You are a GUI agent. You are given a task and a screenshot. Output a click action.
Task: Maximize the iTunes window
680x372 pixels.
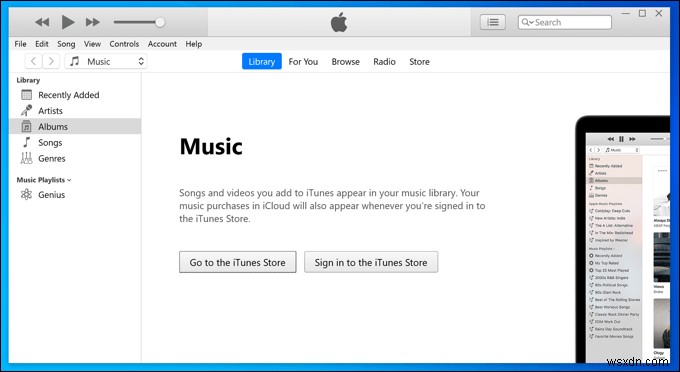coord(642,13)
